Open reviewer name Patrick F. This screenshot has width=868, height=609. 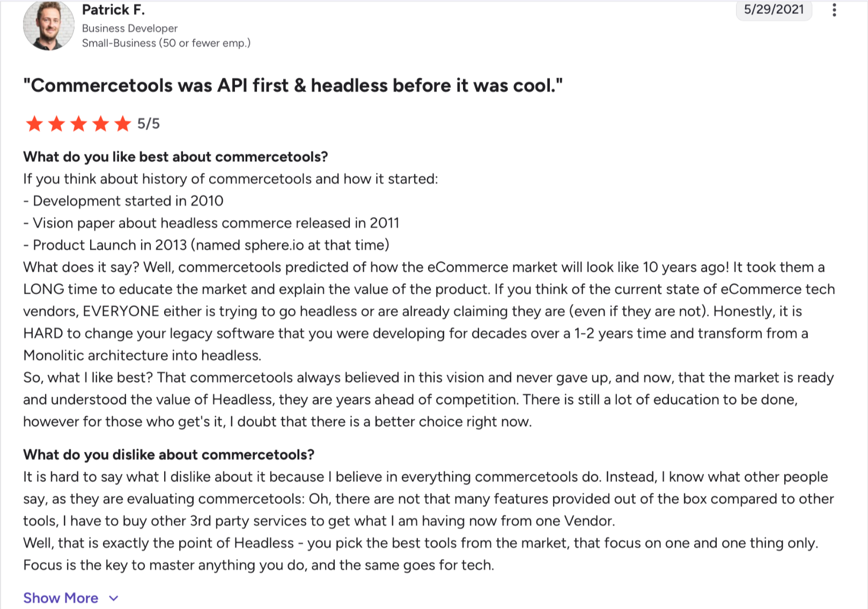[113, 10]
